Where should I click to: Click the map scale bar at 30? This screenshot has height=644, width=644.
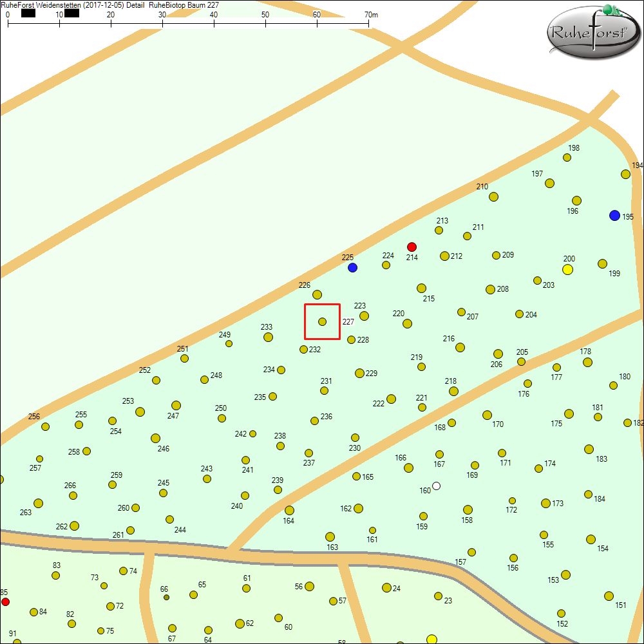click(x=162, y=24)
